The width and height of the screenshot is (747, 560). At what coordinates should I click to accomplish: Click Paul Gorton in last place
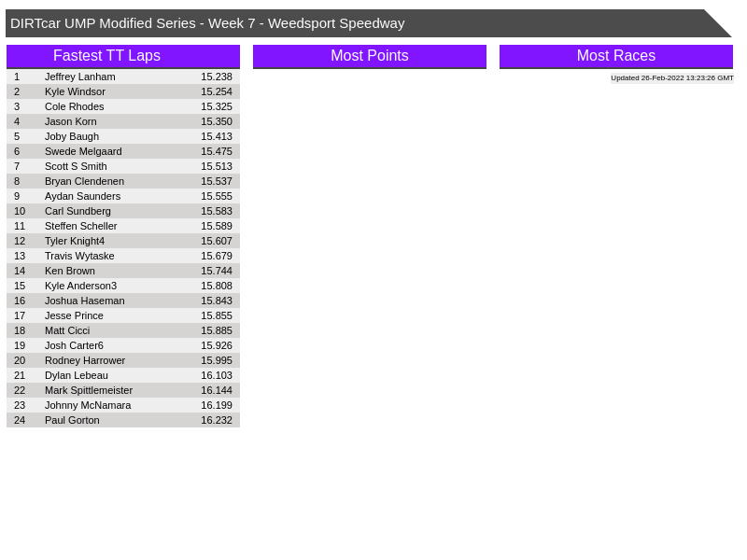[72, 420]
